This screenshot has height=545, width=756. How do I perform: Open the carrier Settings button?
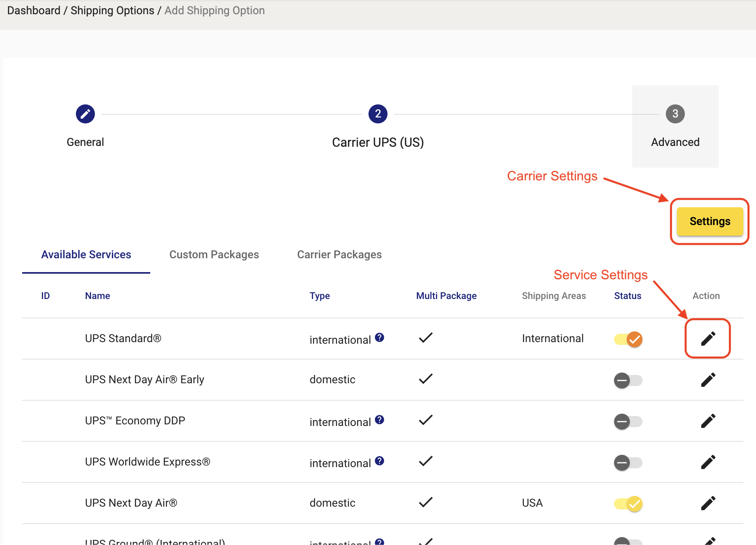point(710,221)
